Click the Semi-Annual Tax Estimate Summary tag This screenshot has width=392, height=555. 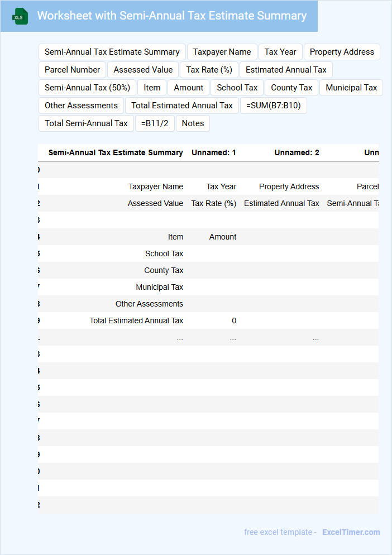point(112,52)
